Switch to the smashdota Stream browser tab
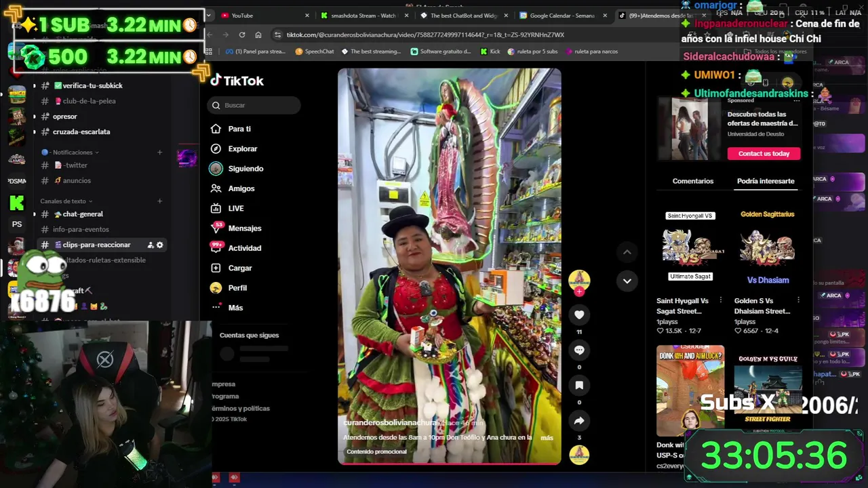The image size is (868, 488). pos(363,16)
